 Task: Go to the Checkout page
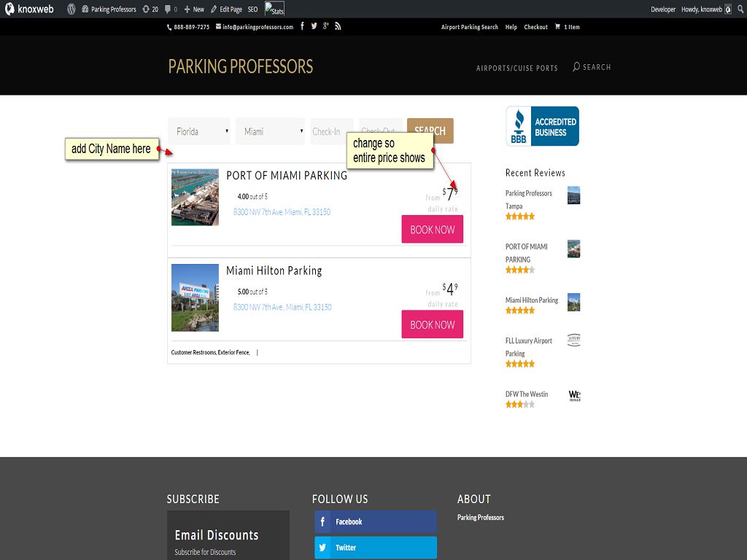535,27
